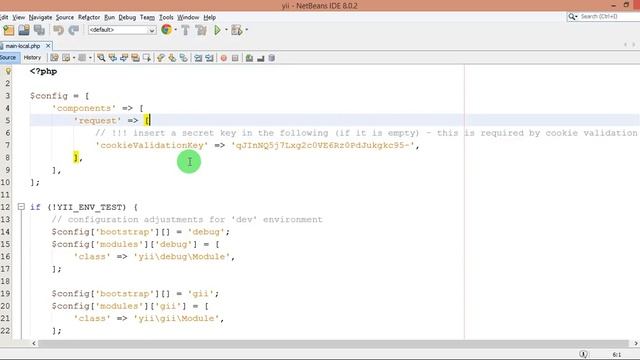Click the Chrome browser icon in toolbar
The height and width of the screenshot is (360, 640).
coord(167,29)
